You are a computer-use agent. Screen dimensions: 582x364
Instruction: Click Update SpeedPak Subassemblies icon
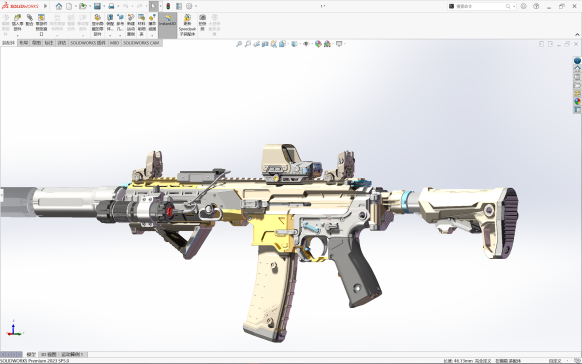[x=187, y=17]
